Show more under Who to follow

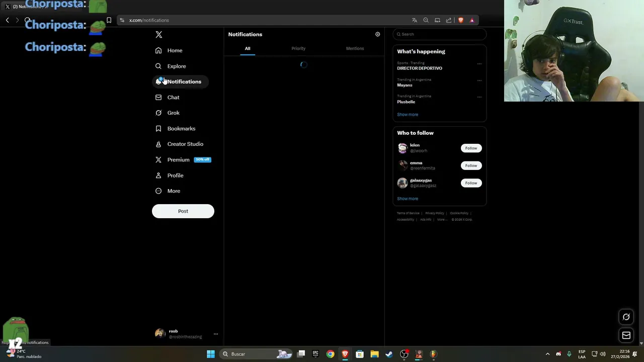click(408, 199)
